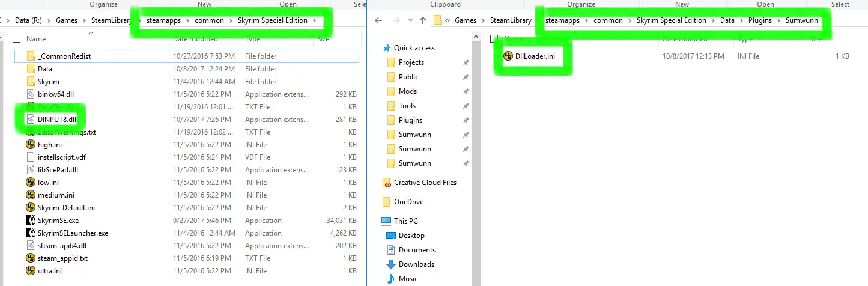Expand the chevron after Games in left breadcrumb
868x286 pixels.
point(85,20)
